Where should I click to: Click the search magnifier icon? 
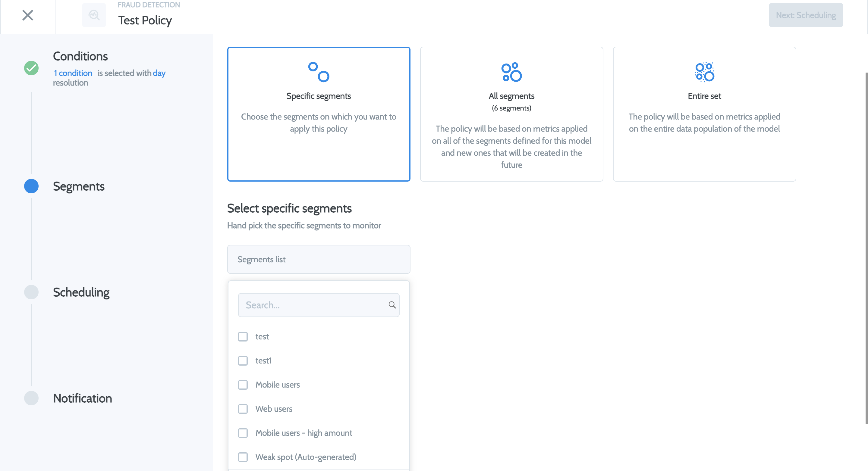392,305
